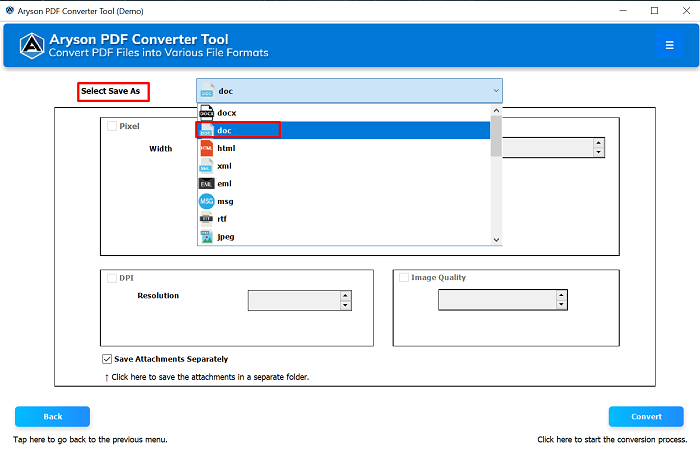
Task: Choose xml as the save format
Action: (x=344, y=166)
